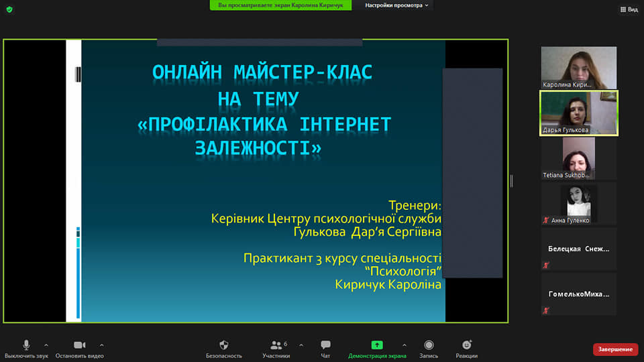The image size is (644, 362).
Task: Expand the arrow next to Участники
Action: 301,345
